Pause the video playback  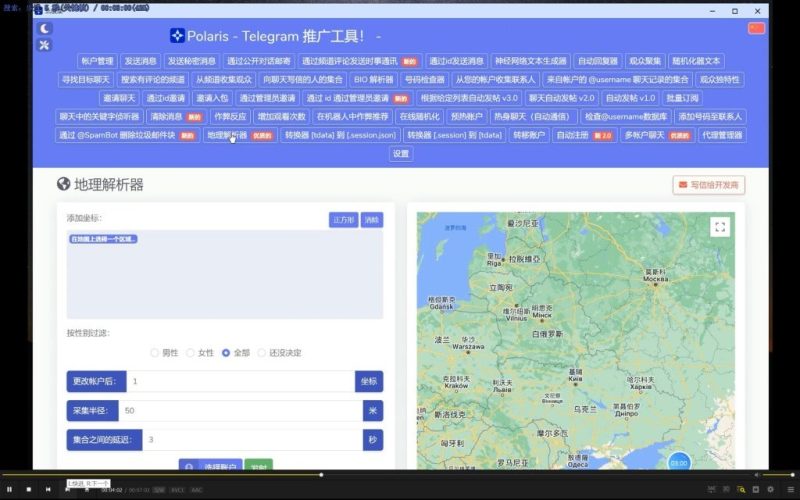point(9,489)
